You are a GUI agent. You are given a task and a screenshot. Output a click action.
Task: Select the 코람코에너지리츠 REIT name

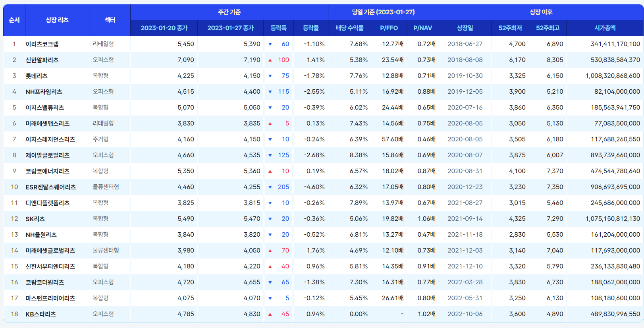point(48,171)
